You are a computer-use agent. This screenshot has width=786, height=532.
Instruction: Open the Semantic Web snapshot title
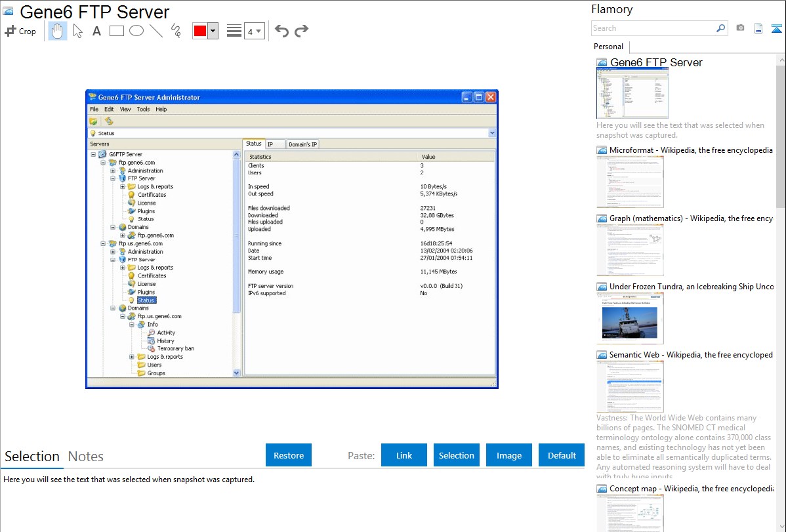tap(691, 354)
